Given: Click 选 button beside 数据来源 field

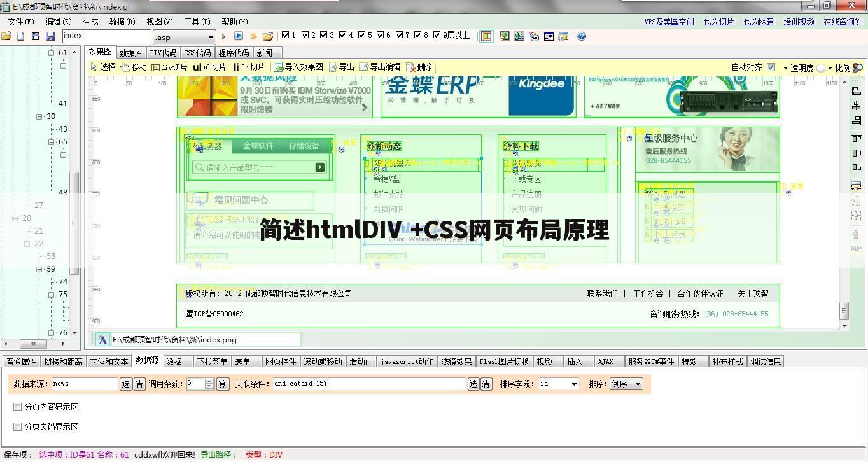Looking at the screenshot, I should (126, 384).
